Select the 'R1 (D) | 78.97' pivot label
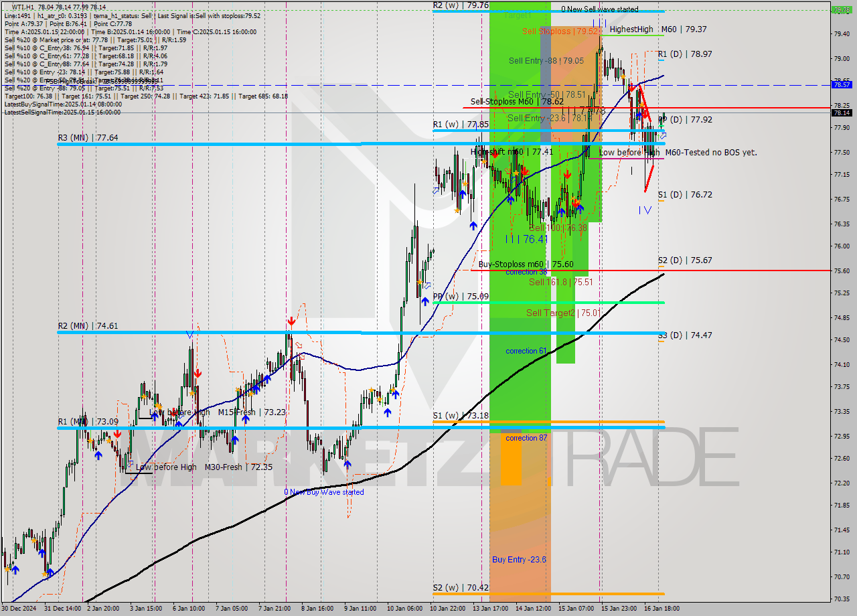Viewport: 857px width, 616px height. (x=684, y=54)
